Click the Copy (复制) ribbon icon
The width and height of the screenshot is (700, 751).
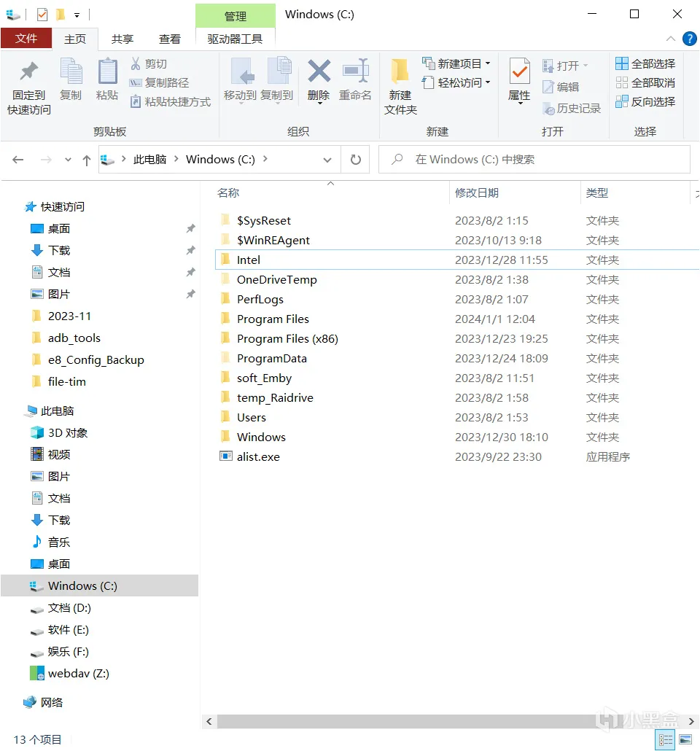71,72
